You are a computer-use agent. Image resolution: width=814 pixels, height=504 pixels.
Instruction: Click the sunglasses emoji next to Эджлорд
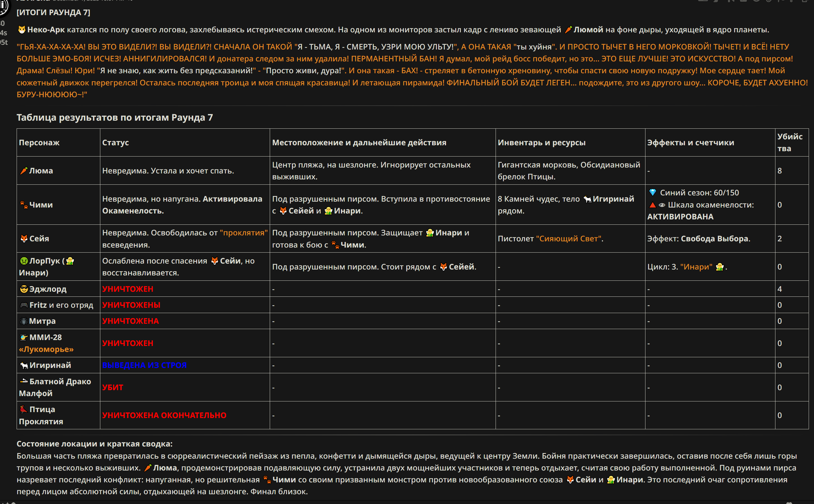tap(24, 289)
